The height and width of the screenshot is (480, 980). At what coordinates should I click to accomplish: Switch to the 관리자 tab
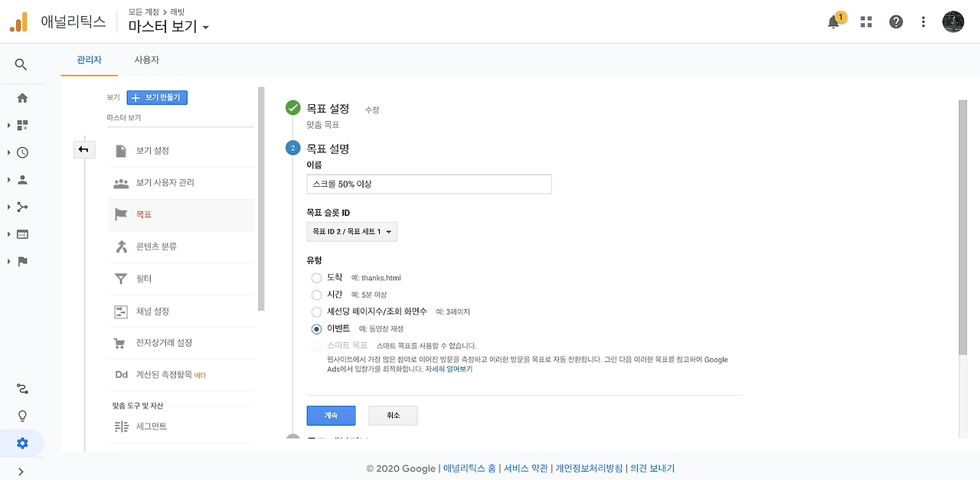[x=90, y=60]
